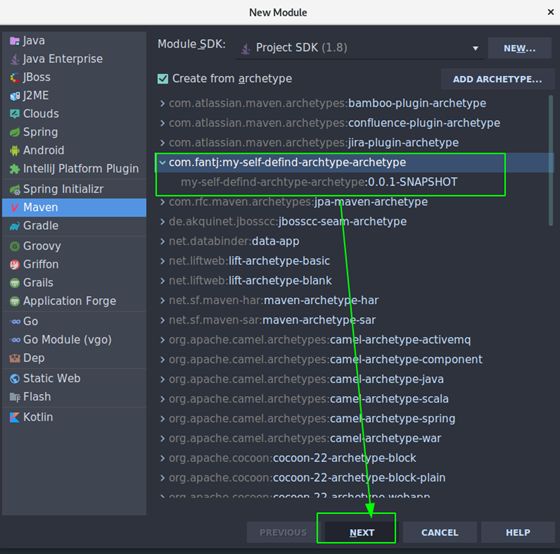Click the archetype list scrollbar
Image resolution: width=560 pixels, height=554 pixels.
pyautogui.click(x=550, y=161)
